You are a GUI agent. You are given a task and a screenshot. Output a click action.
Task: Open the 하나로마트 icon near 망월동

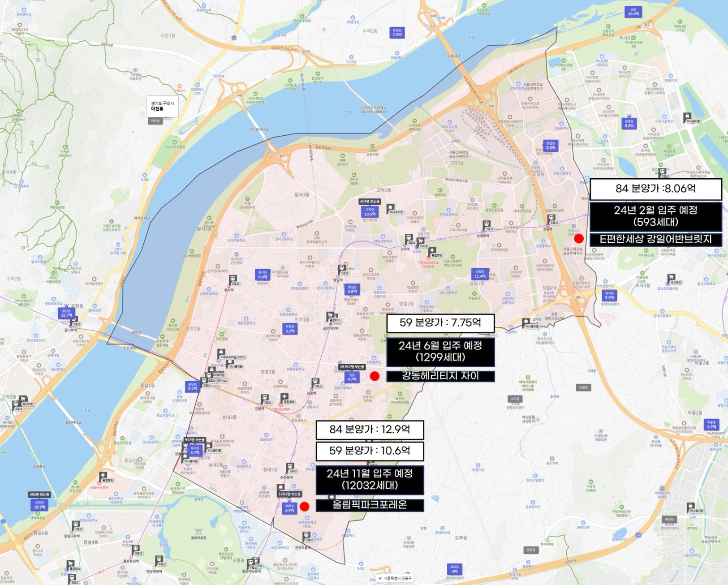click(687, 118)
